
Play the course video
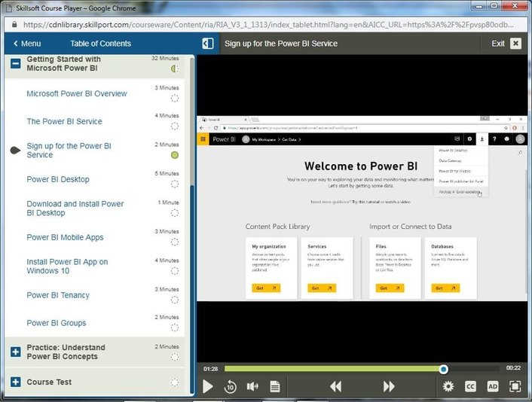click(x=207, y=386)
